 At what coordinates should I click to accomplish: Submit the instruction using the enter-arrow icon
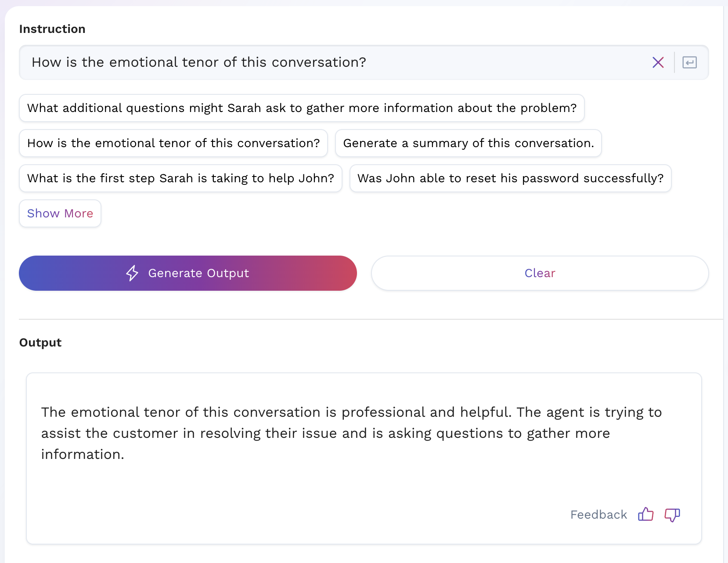(689, 62)
